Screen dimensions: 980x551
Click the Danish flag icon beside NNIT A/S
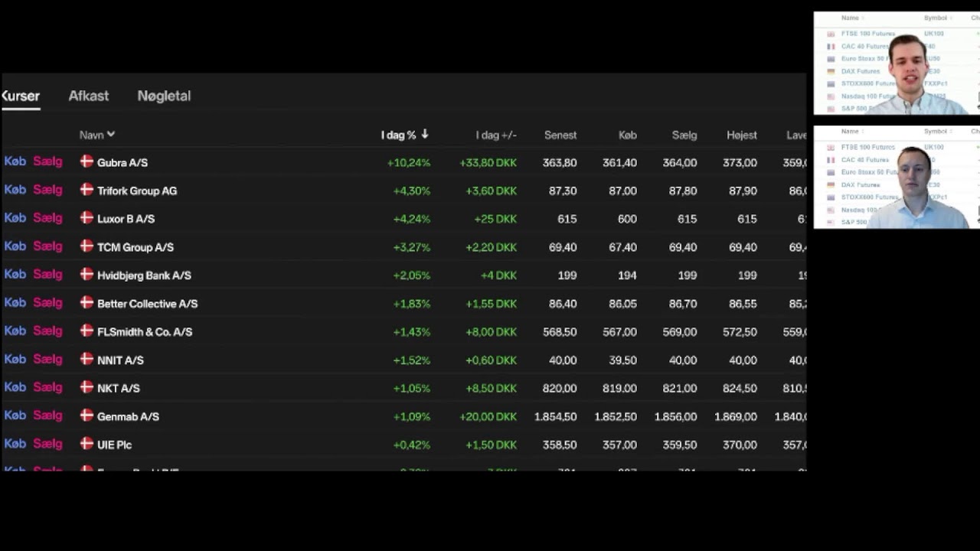pyautogui.click(x=87, y=359)
